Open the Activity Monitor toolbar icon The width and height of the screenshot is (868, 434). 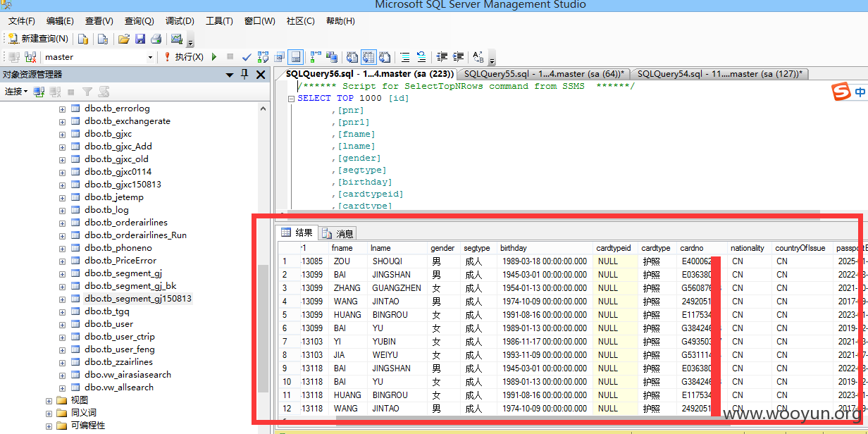click(177, 39)
